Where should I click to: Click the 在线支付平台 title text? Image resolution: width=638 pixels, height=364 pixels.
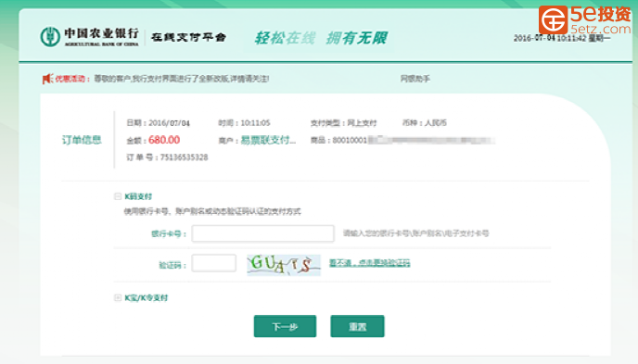point(188,37)
